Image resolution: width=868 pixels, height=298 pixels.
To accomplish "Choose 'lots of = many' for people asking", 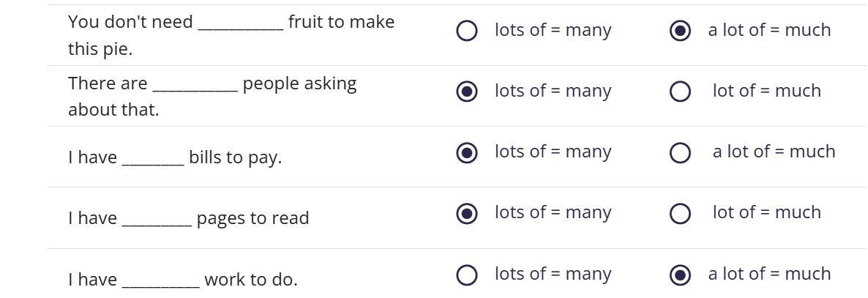I will pos(467,92).
